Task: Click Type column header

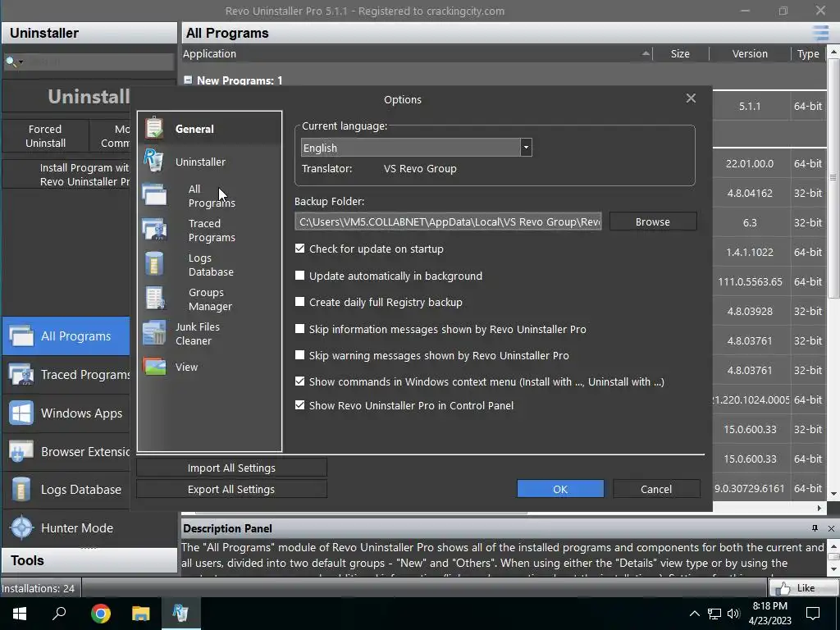Action: (x=808, y=53)
